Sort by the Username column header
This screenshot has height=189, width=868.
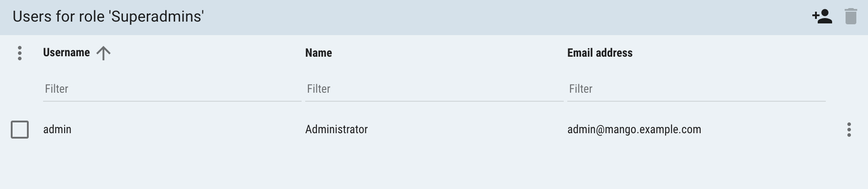(x=66, y=53)
